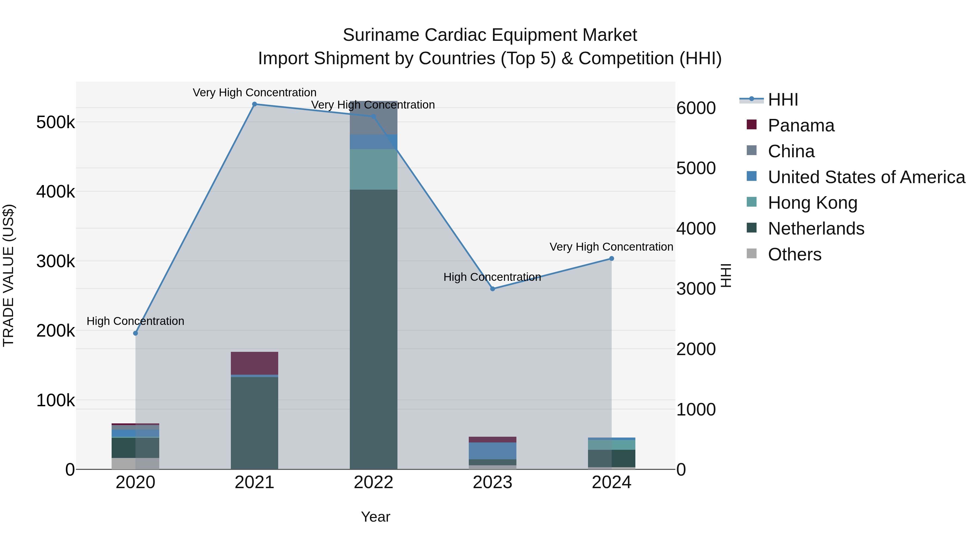
Task: Toggle the HHI legend entry
Action: 768,100
